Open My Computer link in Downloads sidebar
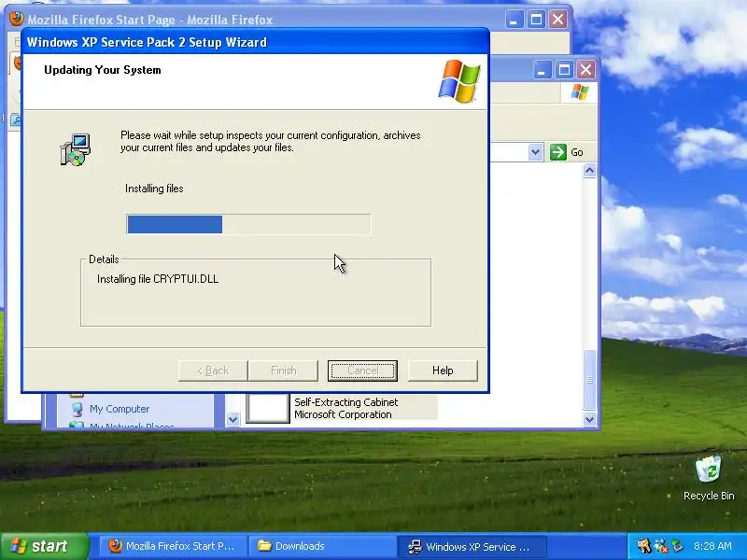This screenshot has width=747, height=560. coord(120,409)
